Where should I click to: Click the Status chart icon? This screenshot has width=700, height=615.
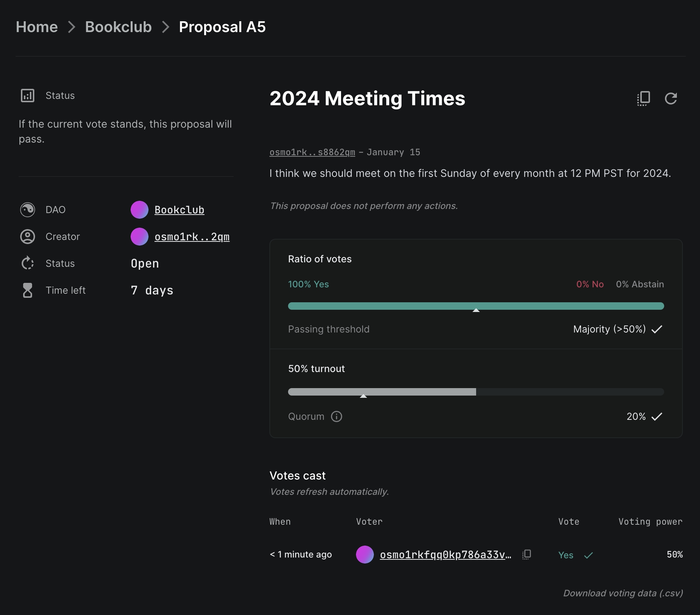pos(28,96)
